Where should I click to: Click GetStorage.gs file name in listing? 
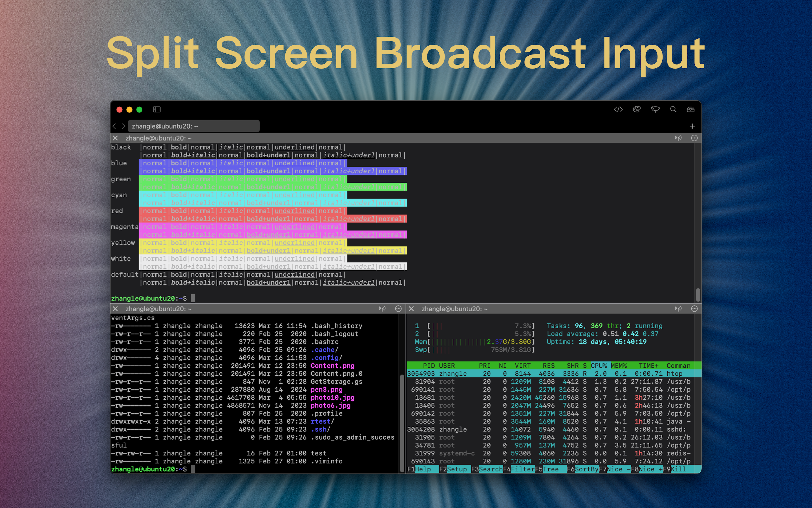coord(337,382)
